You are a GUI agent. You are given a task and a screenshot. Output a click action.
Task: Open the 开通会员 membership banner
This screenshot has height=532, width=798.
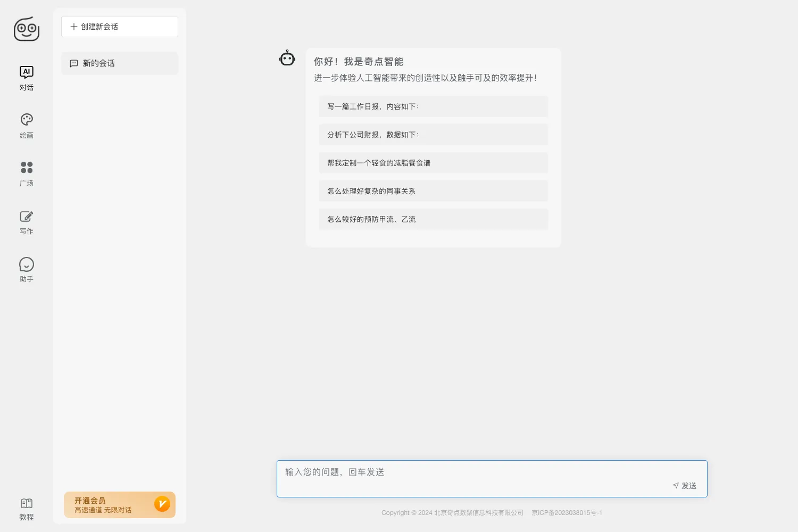click(x=120, y=505)
